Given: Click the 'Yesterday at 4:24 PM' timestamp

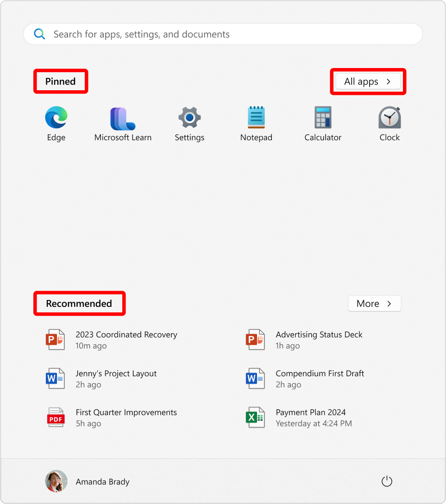Looking at the screenshot, I should coord(314,423).
